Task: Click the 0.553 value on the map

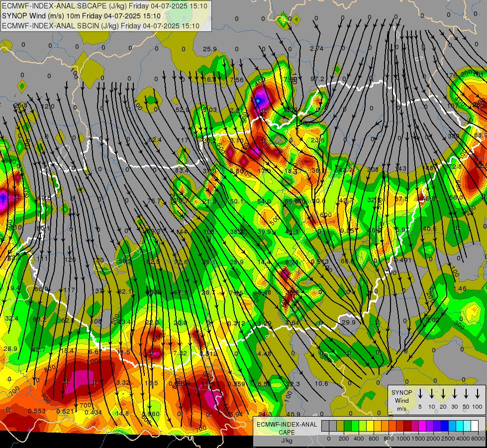Action: 37,411
